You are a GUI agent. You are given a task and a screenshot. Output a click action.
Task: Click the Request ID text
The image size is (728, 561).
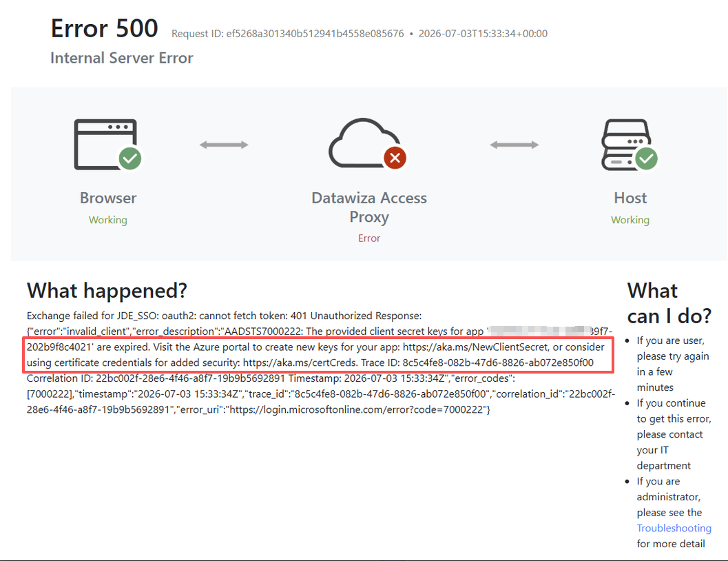point(288,34)
